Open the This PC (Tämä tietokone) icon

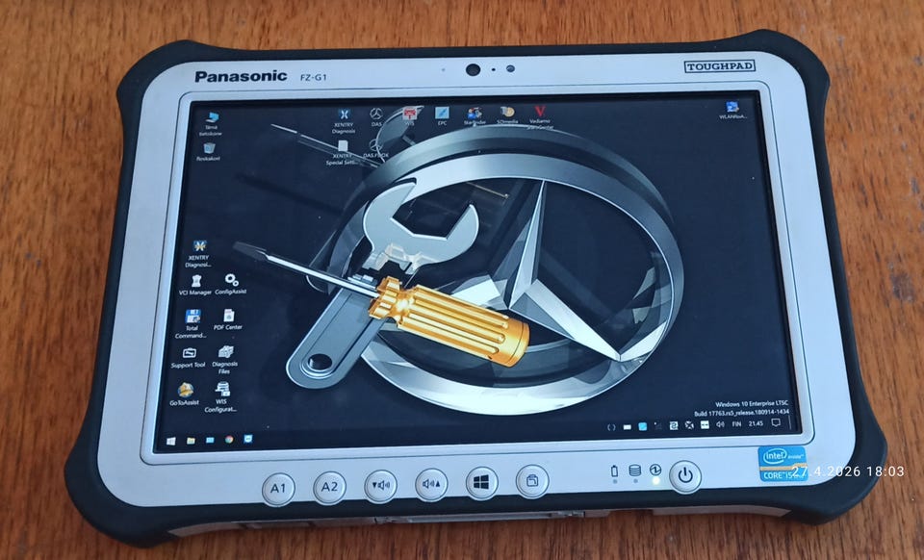(211, 123)
